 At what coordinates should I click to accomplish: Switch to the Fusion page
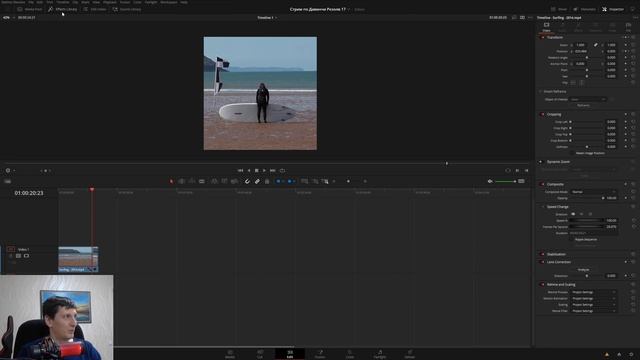(x=320, y=354)
